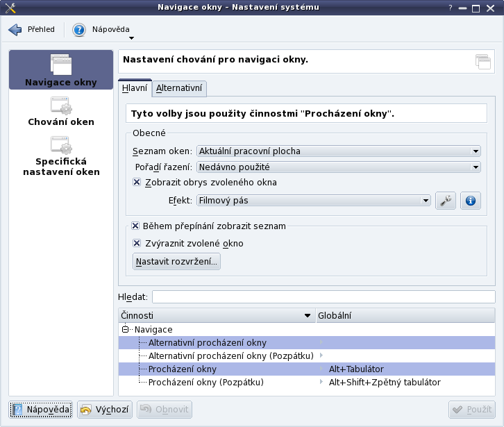Open Chování oken module
Image resolution: width=504 pixels, height=427 pixels.
(61, 112)
